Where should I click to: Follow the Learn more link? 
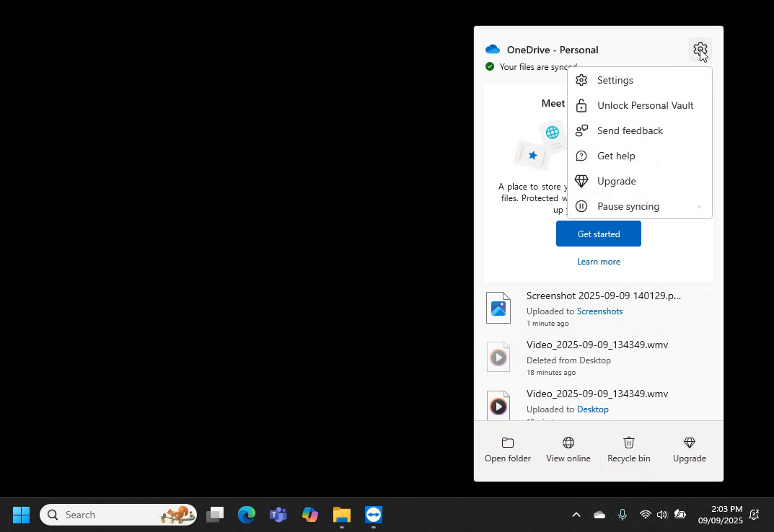pos(598,262)
